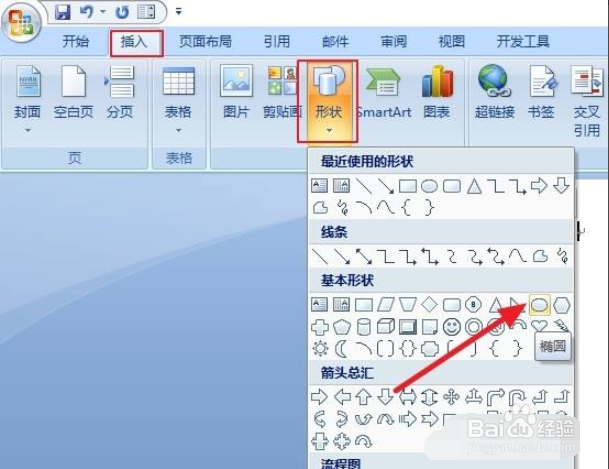The height and width of the screenshot is (469, 609).
Task: Select quad arrow under 箭头总汇
Action: tap(451, 397)
